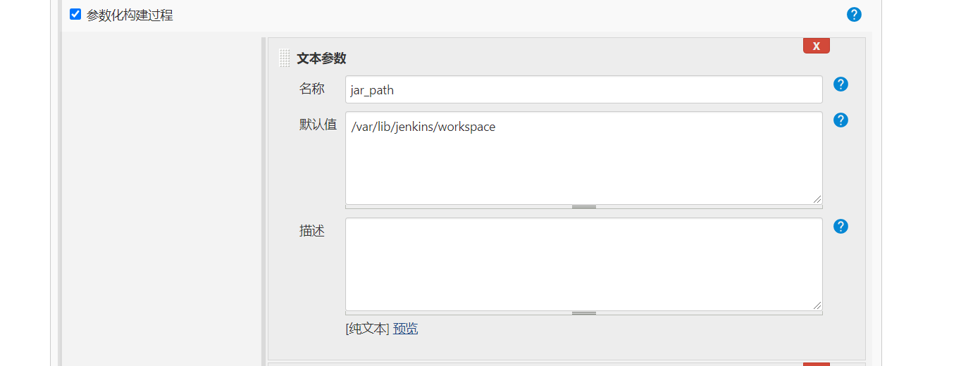Show help for the 描述 field

click(841, 227)
